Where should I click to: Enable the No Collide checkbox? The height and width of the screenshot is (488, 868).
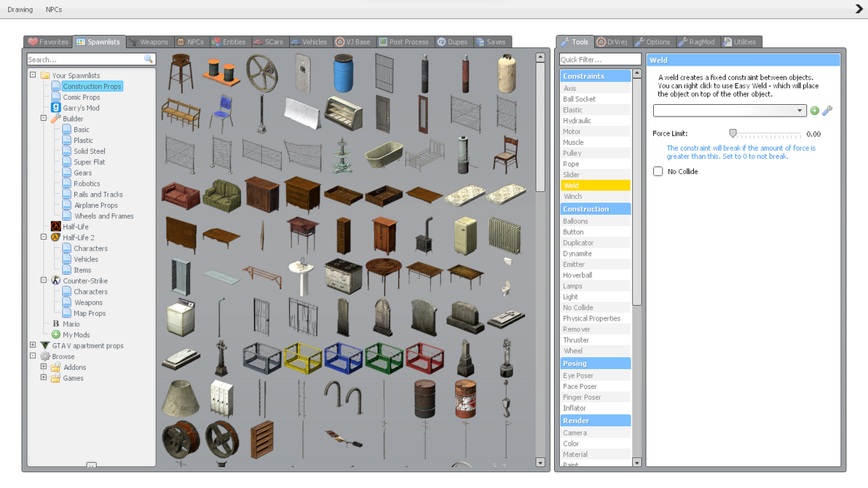(658, 171)
